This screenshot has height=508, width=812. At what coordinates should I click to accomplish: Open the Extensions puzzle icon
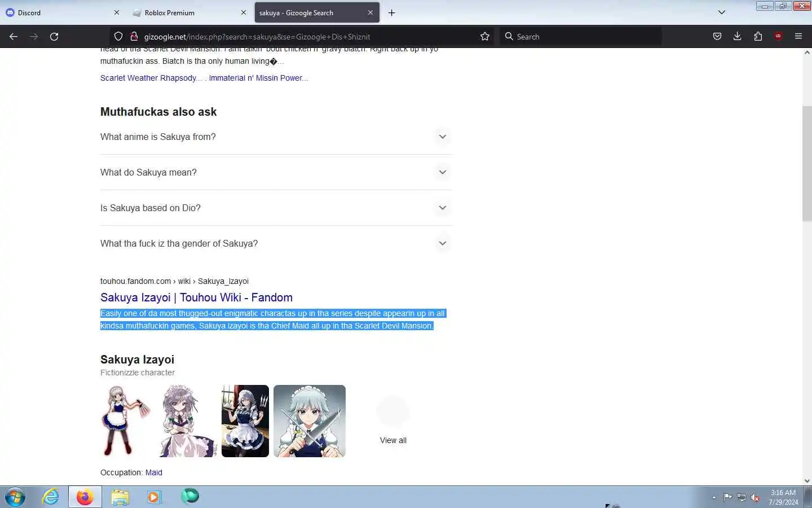tap(758, 36)
